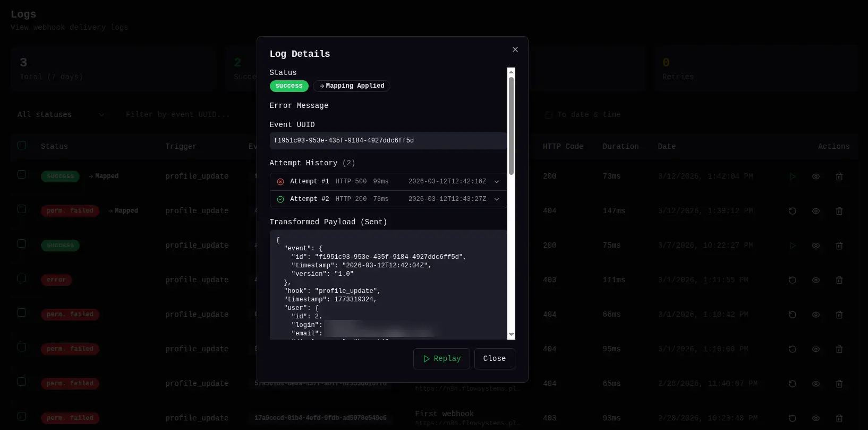Viewport: 868px width, 430px height.
Task: Click the dialog scrollbar down arrow
Action: [511, 335]
